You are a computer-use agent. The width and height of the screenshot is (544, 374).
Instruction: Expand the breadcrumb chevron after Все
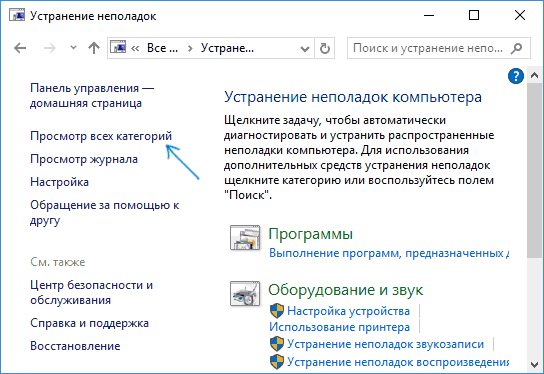point(190,48)
